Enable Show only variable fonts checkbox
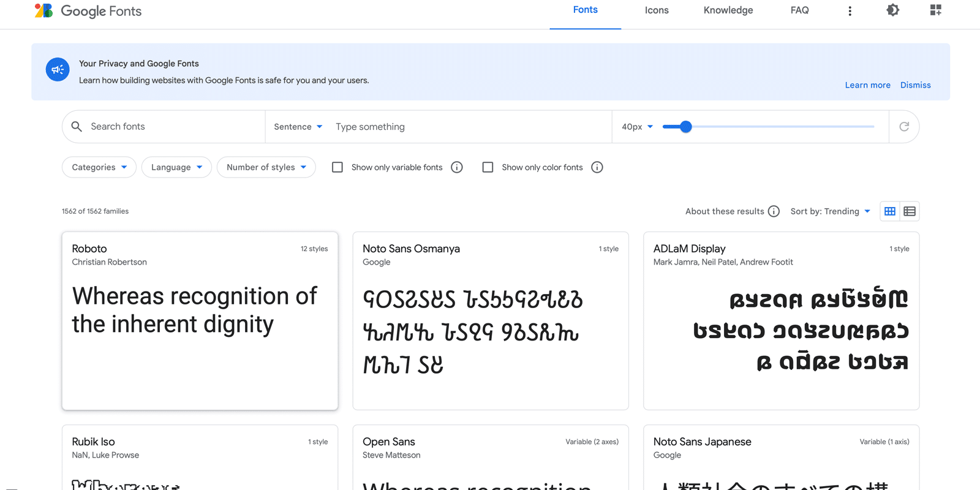The width and height of the screenshot is (980, 490). point(337,167)
